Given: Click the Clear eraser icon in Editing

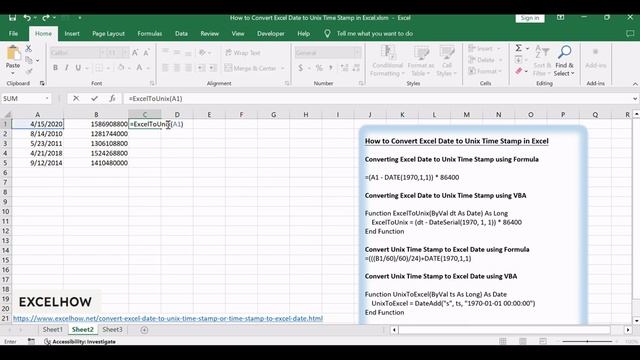Looking at the screenshot, I should (x=519, y=71).
